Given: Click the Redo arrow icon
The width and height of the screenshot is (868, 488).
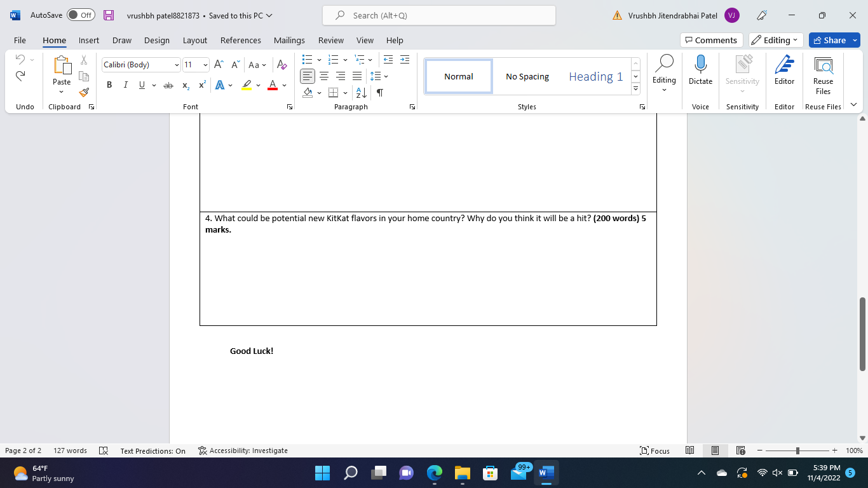Looking at the screenshot, I should [20, 76].
